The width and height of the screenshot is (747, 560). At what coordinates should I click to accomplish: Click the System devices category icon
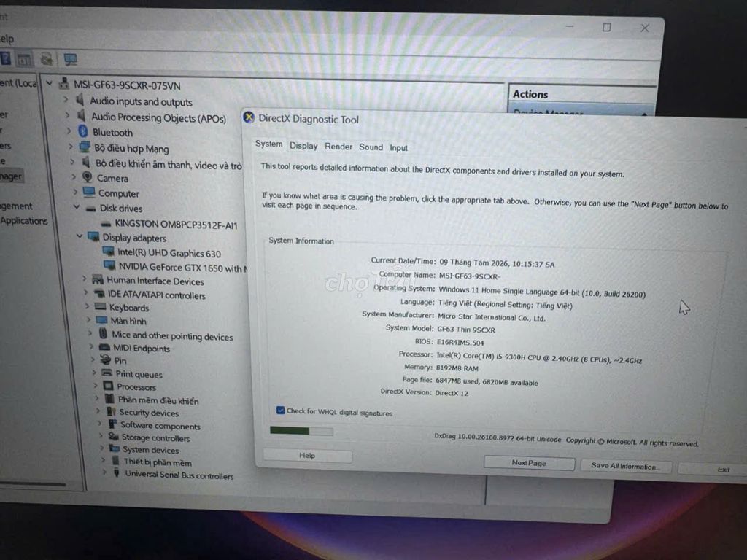(x=115, y=448)
